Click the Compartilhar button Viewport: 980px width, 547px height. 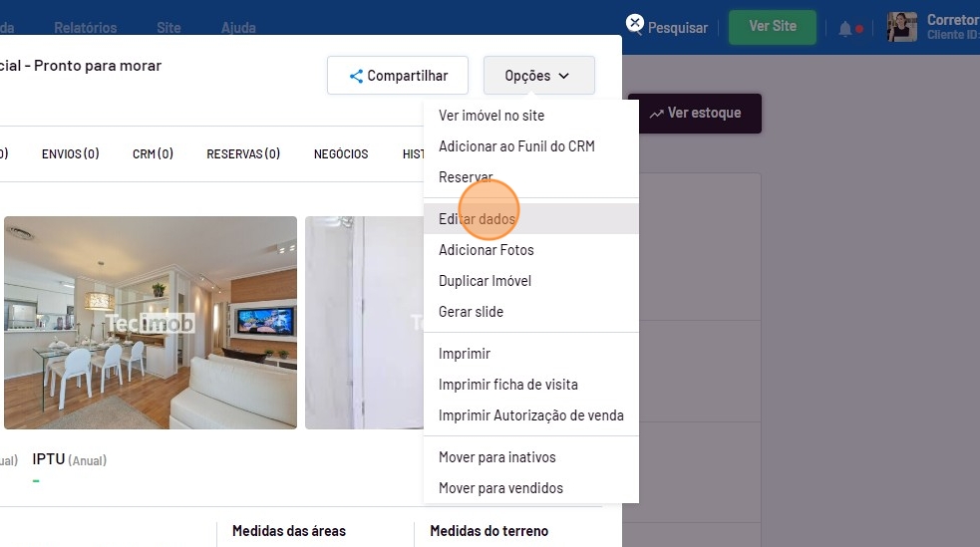(398, 76)
